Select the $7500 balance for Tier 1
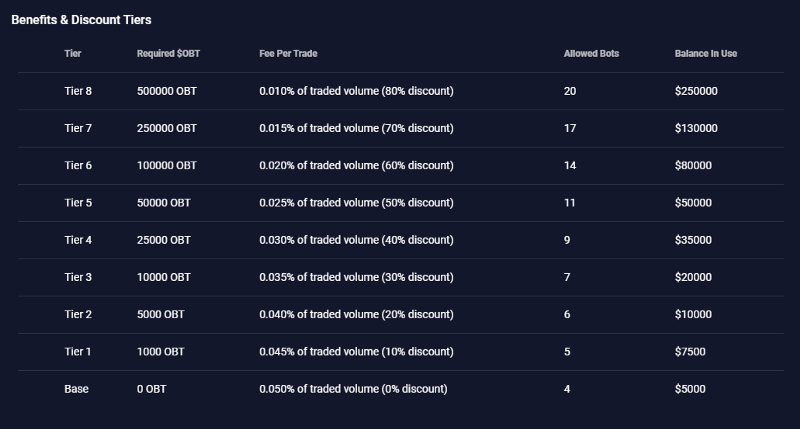Viewport: 800px width, 429px height. [x=690, y=351]
